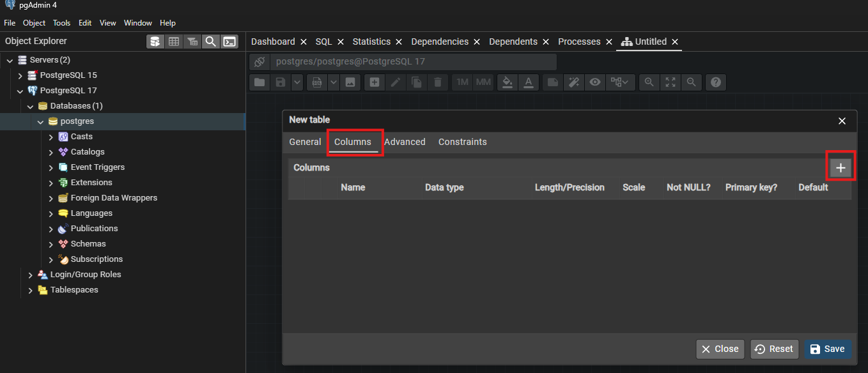868x373 pixels.
Task: Click the Reset button
Action: [x=775, y=349]
